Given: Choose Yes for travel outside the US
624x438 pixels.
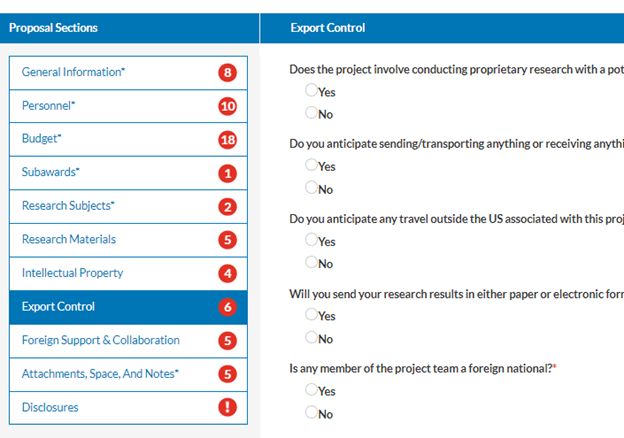Looking at the screenshot, I should click(x=312, y=241).
